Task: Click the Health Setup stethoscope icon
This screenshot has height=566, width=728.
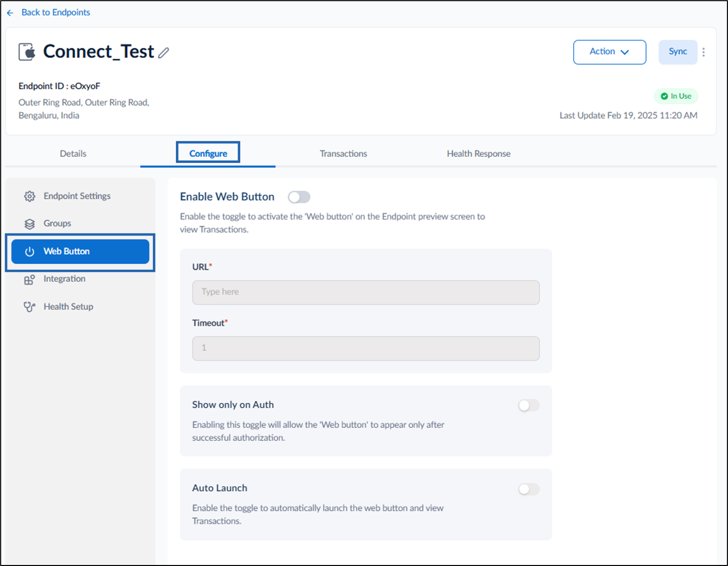Action: (30, 307)
